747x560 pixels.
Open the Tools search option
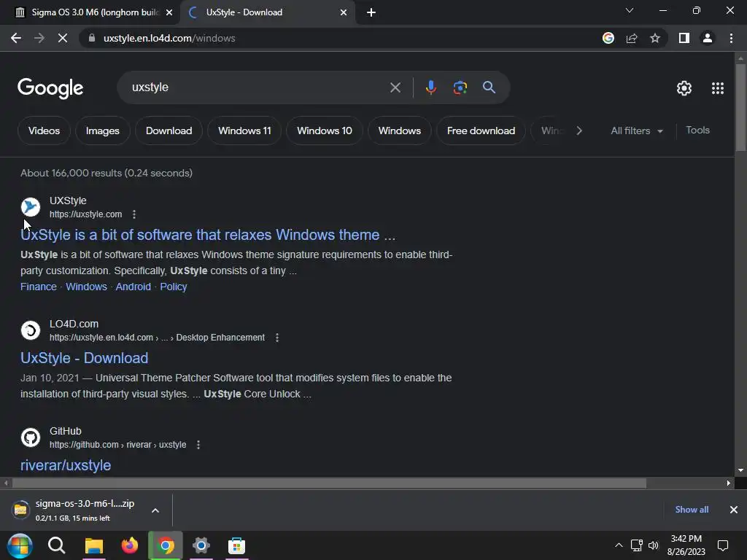coord(697,130)
